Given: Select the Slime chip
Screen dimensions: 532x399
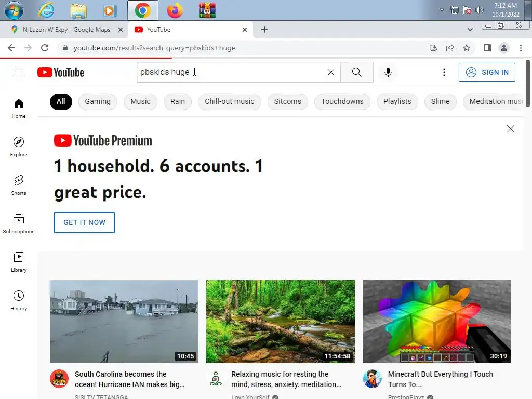Looking at the screenshot, I should [x=441, y=101].
